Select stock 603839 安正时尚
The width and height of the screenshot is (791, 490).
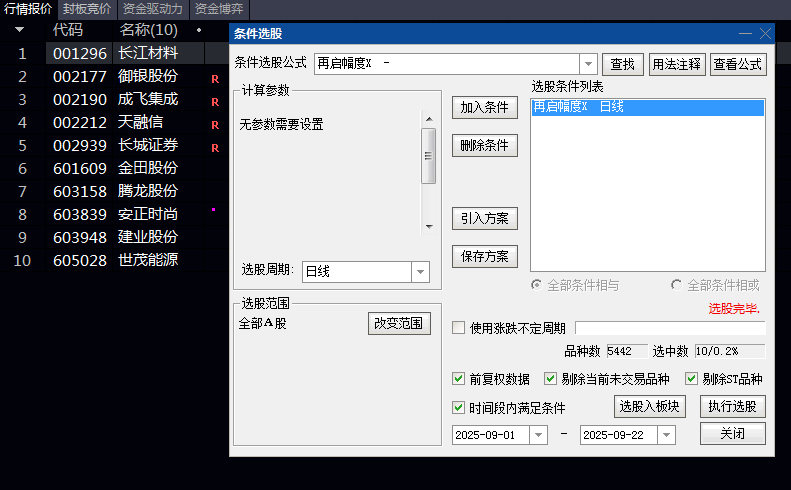[x=115, y=214]
